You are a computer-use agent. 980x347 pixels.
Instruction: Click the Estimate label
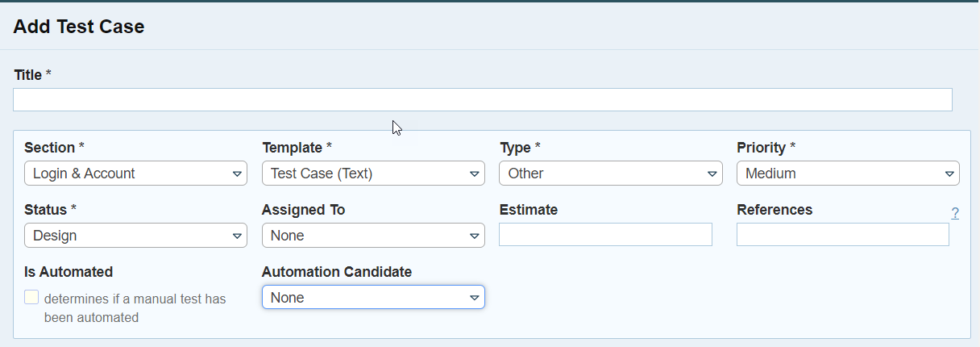(529, 210)
